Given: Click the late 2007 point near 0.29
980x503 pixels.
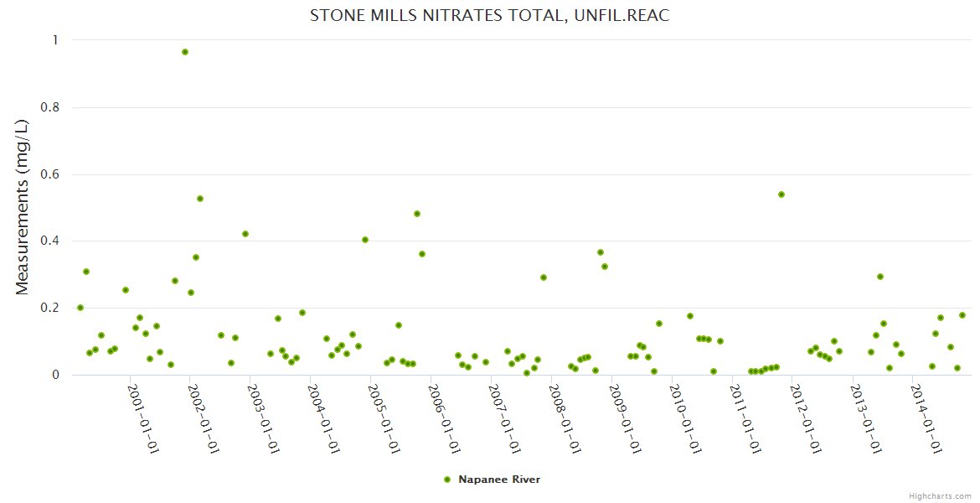Looking at the screenshot, I should pos(544,277).
